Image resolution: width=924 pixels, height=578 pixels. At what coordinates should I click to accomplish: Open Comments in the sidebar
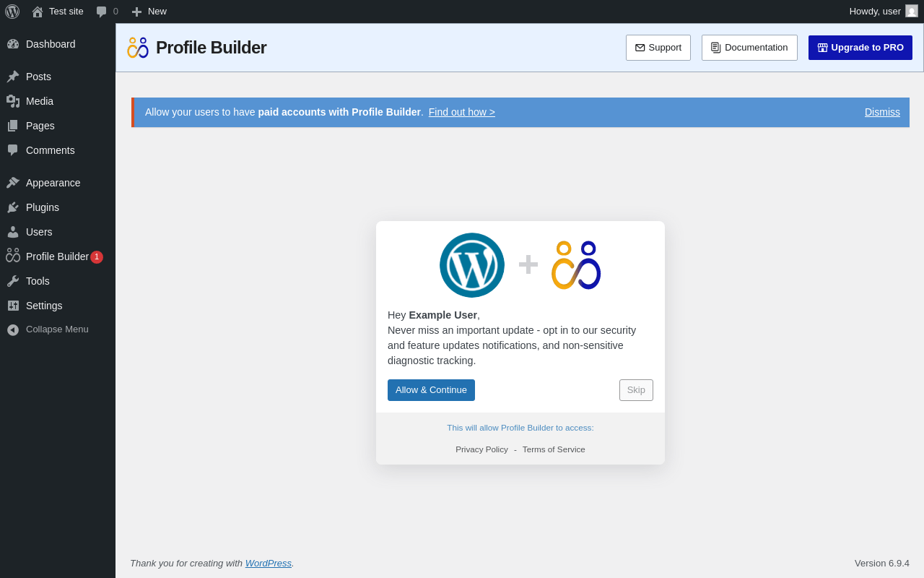(x=58, y=150)
